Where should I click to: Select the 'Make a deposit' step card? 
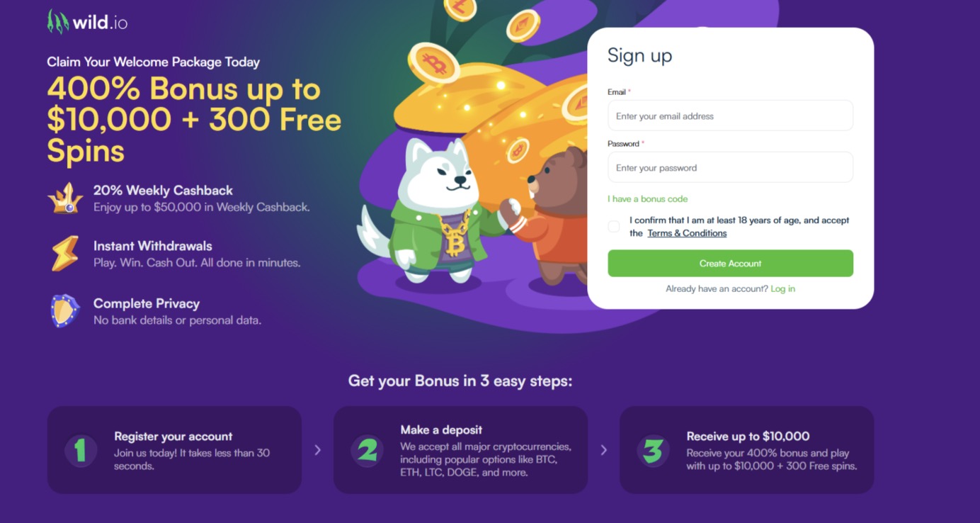(460, 450)
